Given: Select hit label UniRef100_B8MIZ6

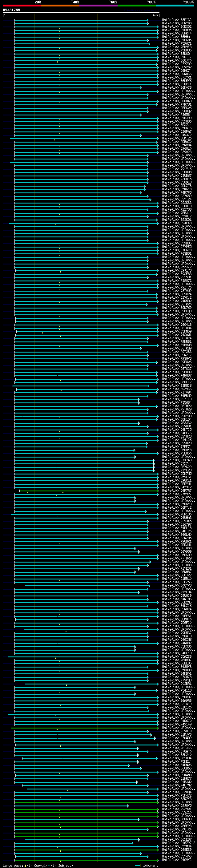Looking at the screenshot, I should [x=177, y=139].
